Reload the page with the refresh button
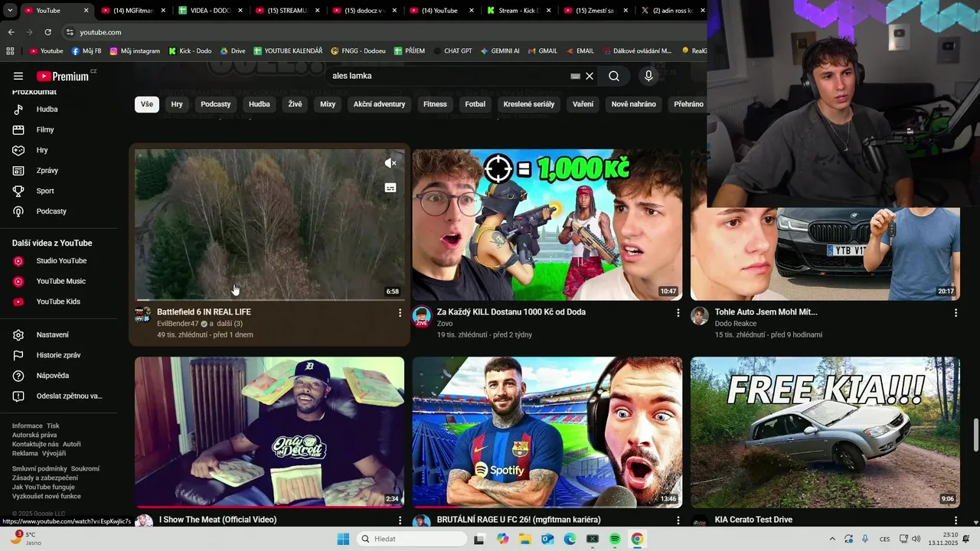The width and height of the screenshot is (980, 551). tap(47, 32)
